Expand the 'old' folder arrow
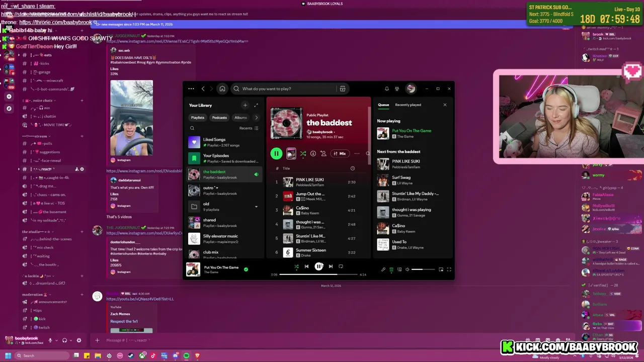This screenshot has width=644, height=362. coord(256,207)
